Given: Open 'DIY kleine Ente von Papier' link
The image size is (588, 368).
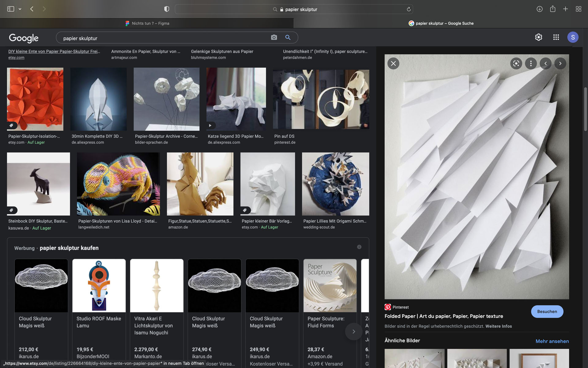Looking at the screenshot, I should [54, 52].
